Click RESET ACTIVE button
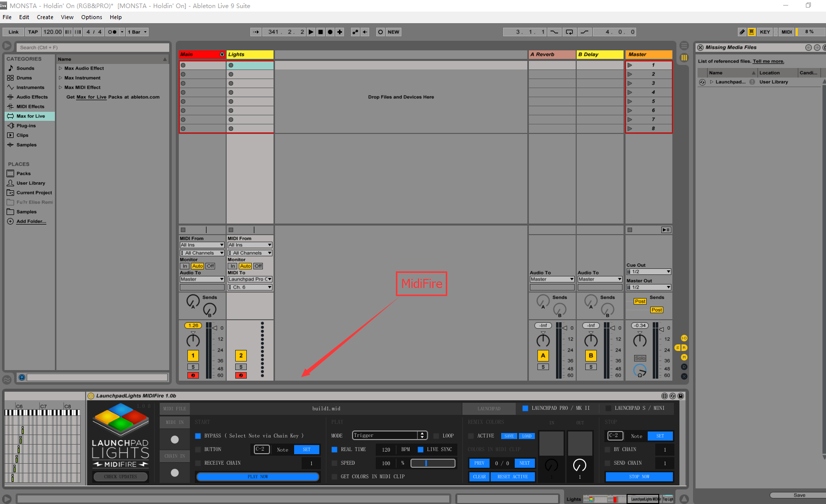The width and height of the screenshot is (826, 504). (x=513, y=476)
